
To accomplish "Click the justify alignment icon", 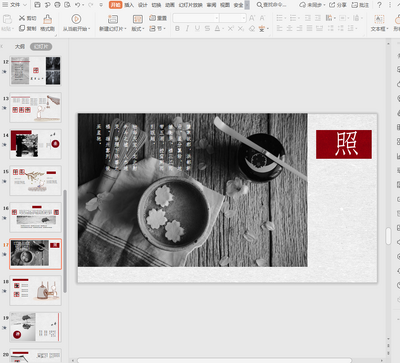I will pos(309,29).
